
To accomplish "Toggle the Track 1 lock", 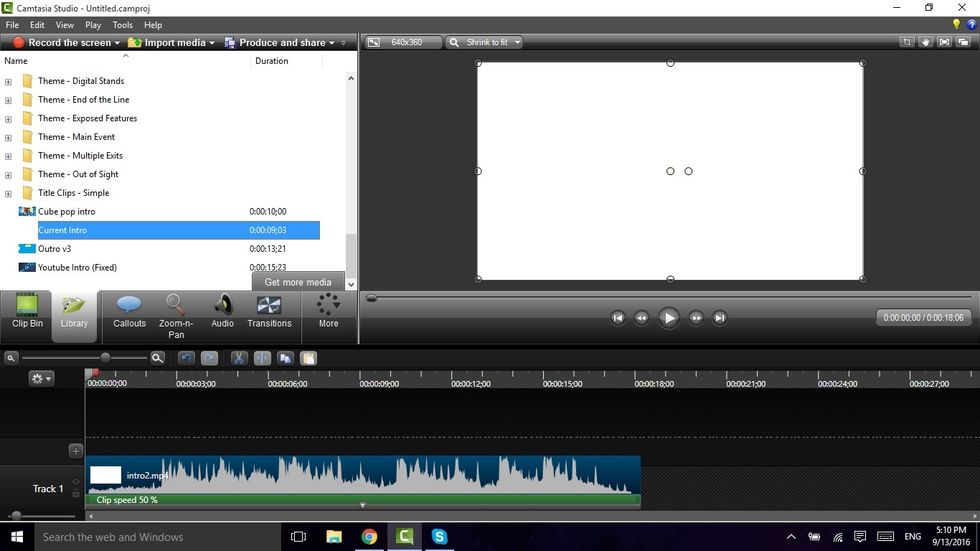I will point(76,494).
